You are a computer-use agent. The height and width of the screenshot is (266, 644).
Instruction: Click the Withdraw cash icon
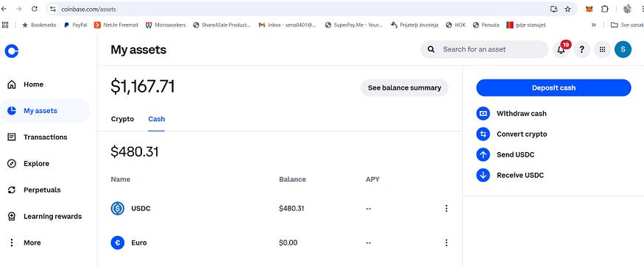point(483,114)
